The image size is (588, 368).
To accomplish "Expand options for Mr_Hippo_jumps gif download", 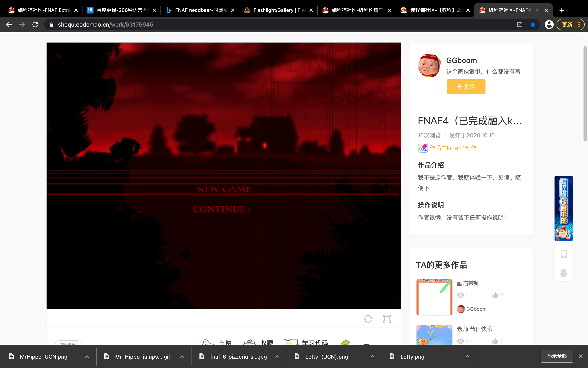I will click(x=182, y=357).
